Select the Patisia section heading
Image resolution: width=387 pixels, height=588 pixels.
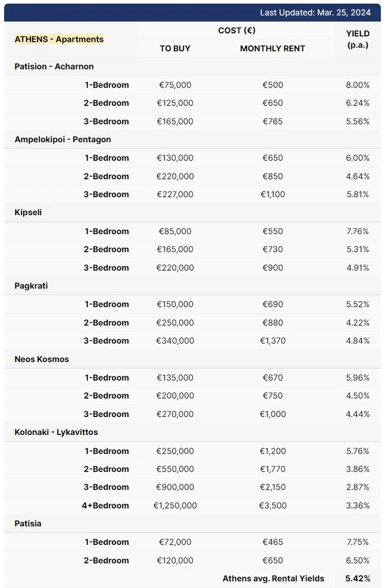(28, 524)
